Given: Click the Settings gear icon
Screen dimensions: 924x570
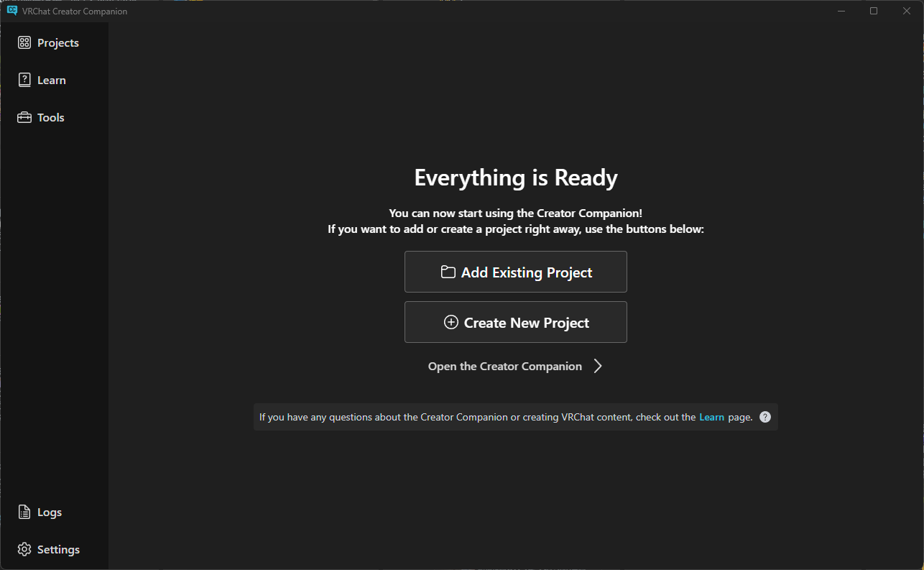Looking at the screenshot, I should [x=24, y=550].
